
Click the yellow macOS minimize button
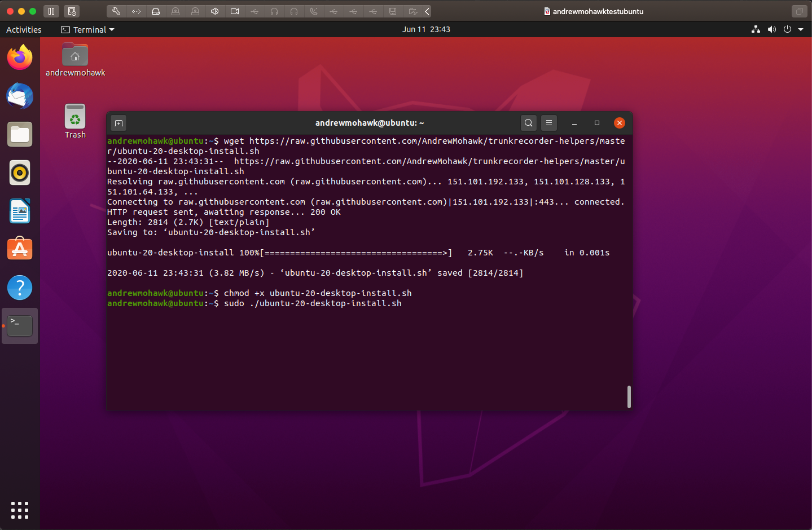tap(21, 11)
